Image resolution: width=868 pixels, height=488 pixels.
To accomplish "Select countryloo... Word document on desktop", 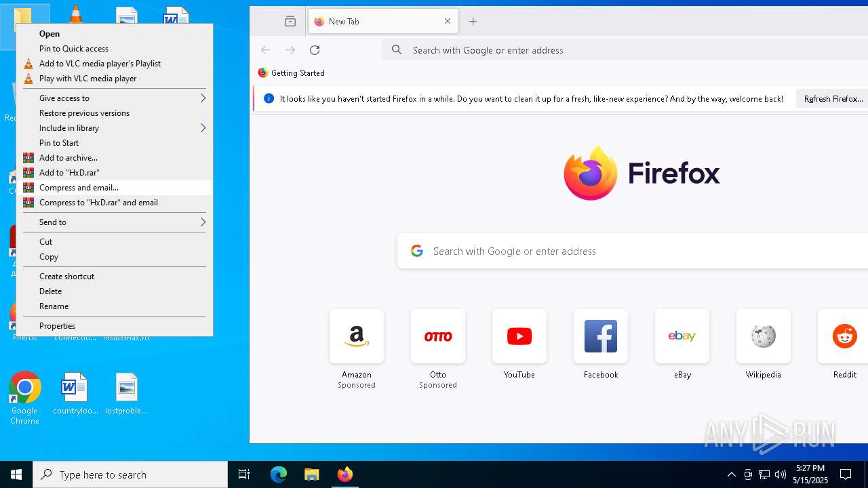I will point(75,393).
